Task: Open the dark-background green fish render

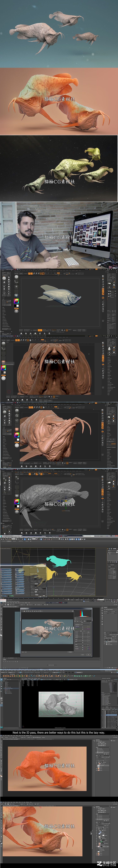Action: 59,168
